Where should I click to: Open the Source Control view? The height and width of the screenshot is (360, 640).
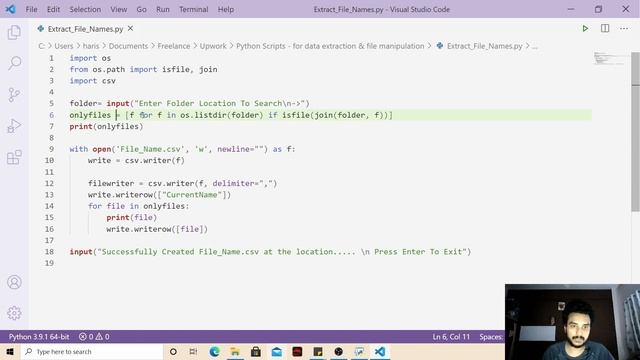click(14, 95)
